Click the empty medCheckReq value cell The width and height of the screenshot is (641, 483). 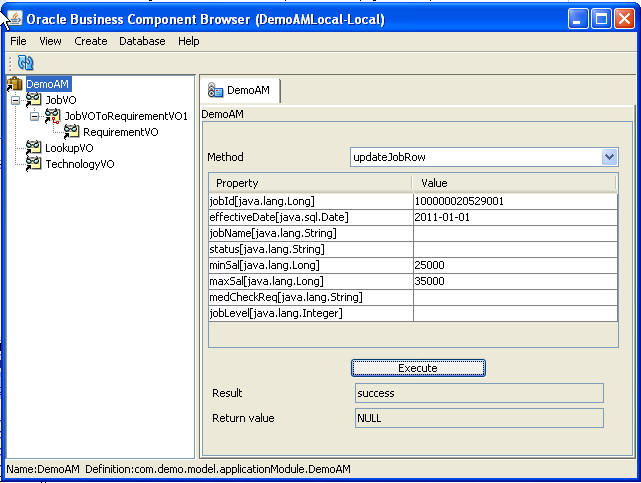click(x=515, y=297)
